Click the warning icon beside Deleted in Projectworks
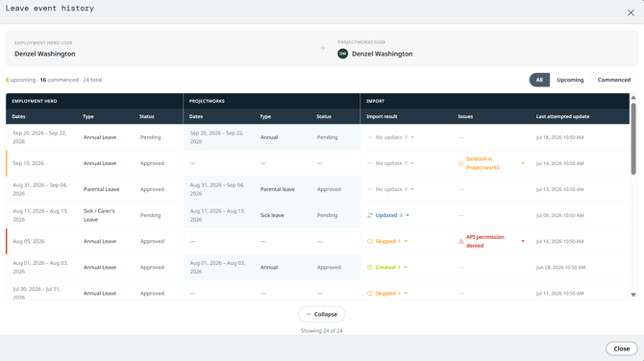The width and height of the screenshot is (644, 361). click(x=460, y=163)
